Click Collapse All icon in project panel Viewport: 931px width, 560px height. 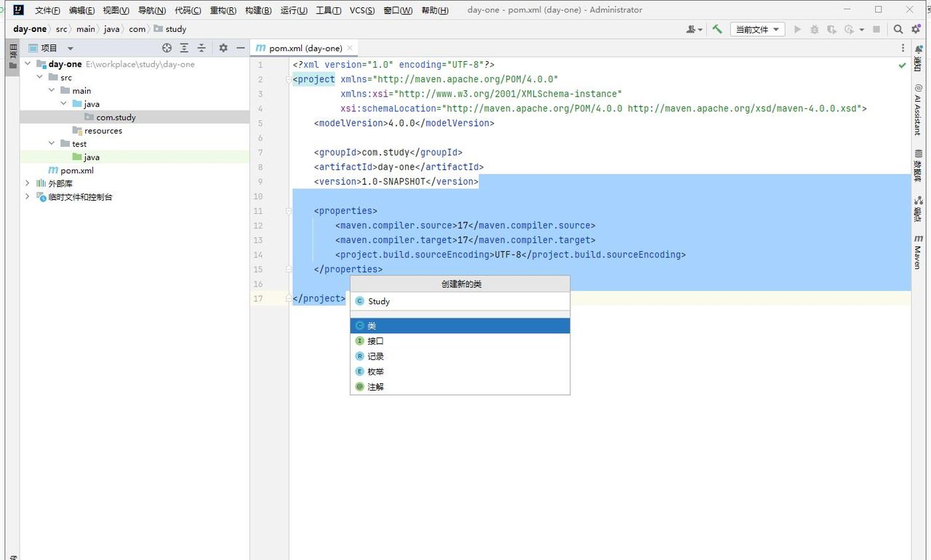pos(201,48)
